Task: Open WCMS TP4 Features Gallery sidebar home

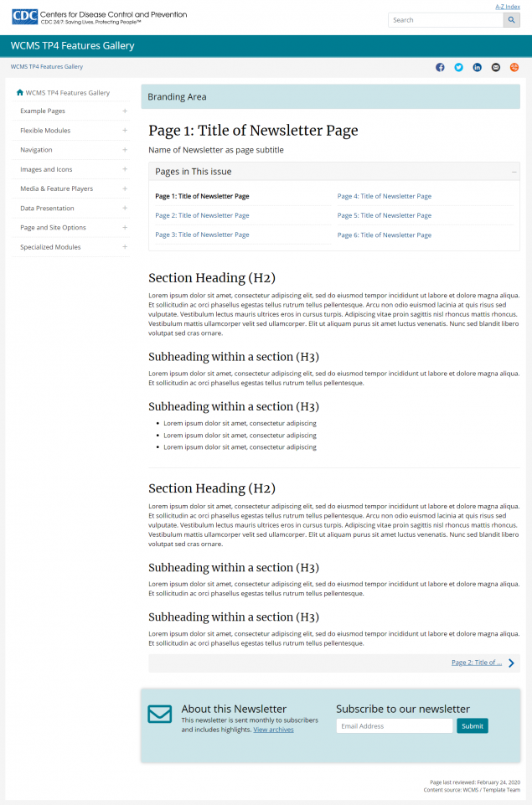Action: point(67,93)
